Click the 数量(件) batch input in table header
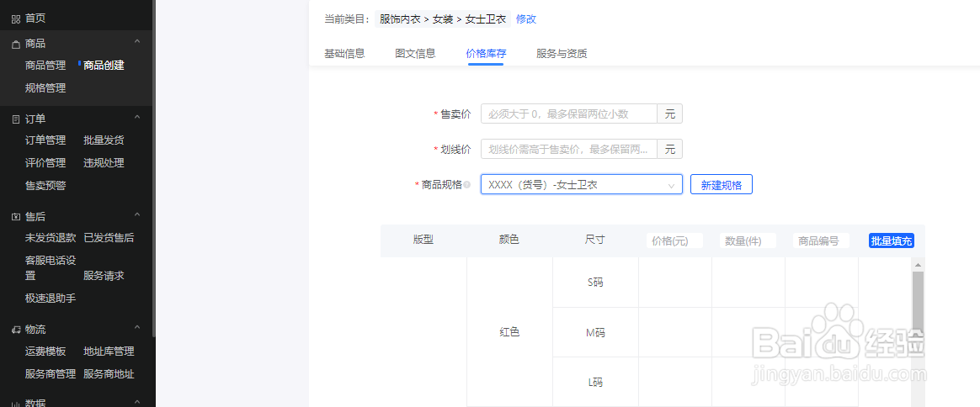Viewport: 980px width, 407px height. [x=748, y=241]
